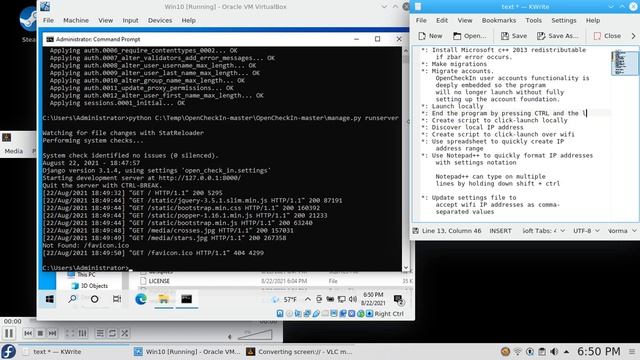640x360 pixels.
Task: Show hidden Windows tray icons
Action: tap(308, 299)
